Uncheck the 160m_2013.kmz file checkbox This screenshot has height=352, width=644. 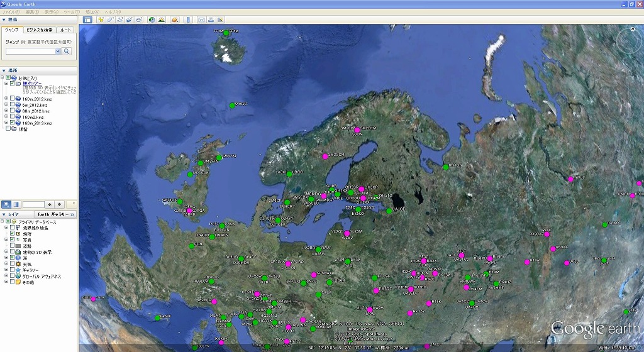[x=13, y=123]
